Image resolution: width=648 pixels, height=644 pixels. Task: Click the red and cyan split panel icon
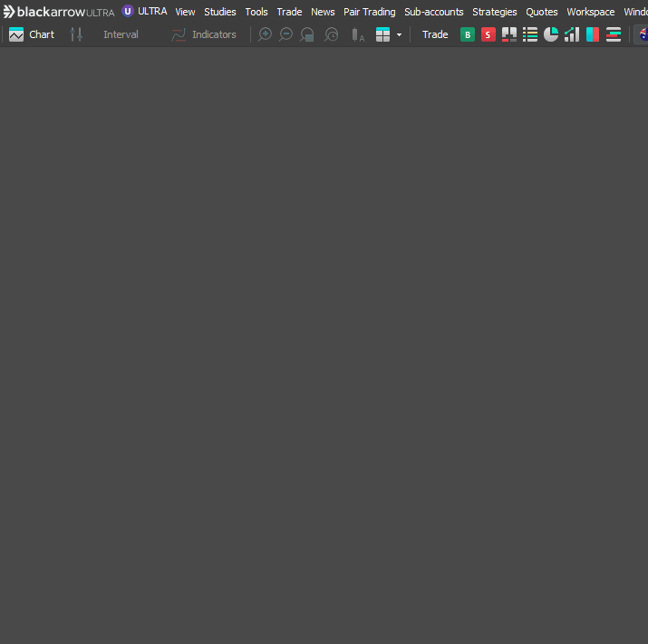(593, 34)
